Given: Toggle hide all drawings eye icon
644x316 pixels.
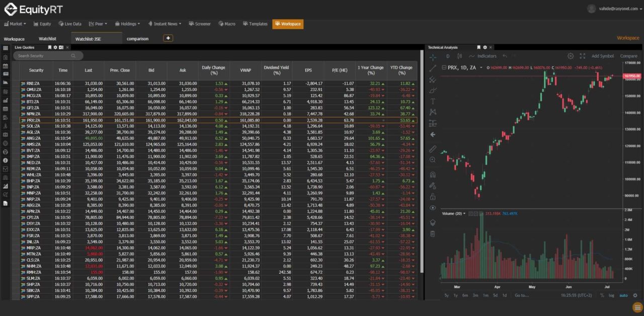Looking at the screenshot, I should [433, 208].
